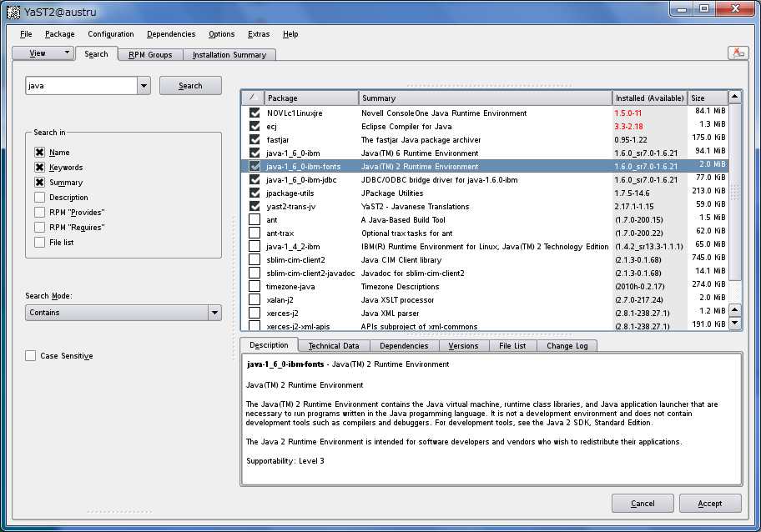Select the Search tab
Image resolution: width=761 pixels, height=532 pixels.
pos(96,54)
